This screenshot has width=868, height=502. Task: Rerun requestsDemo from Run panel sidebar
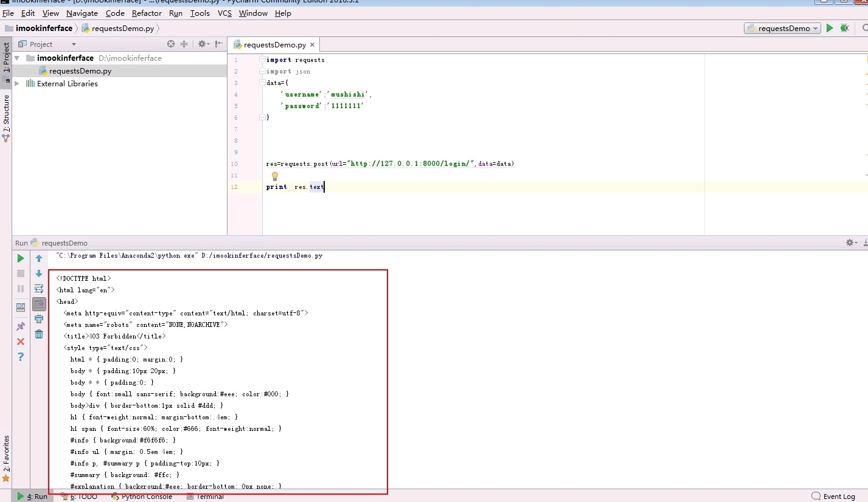21,258
